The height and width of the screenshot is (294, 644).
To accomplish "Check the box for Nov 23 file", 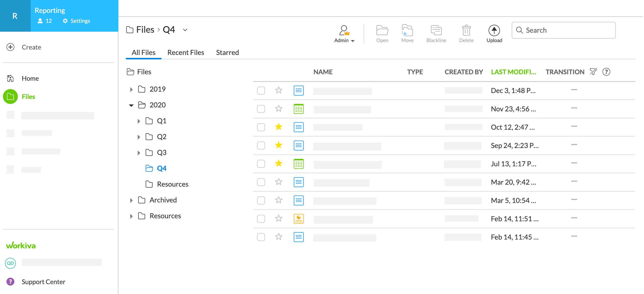I will point(261,109).
